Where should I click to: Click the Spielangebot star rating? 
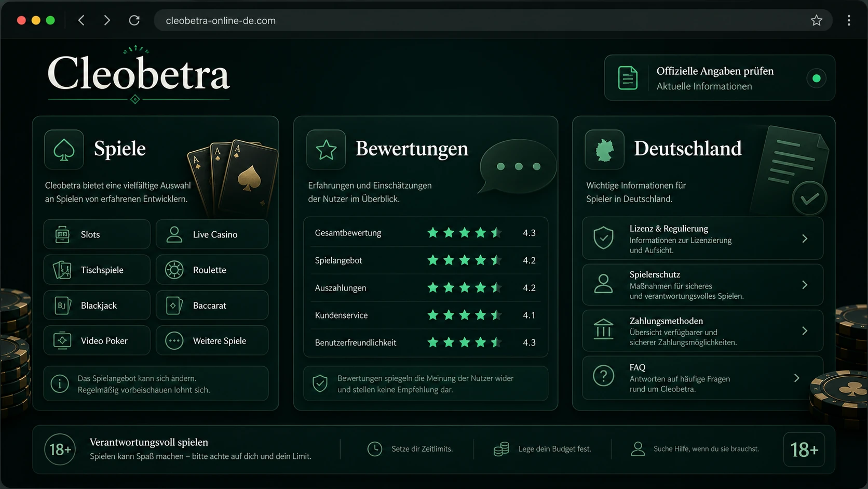[464, 260]
